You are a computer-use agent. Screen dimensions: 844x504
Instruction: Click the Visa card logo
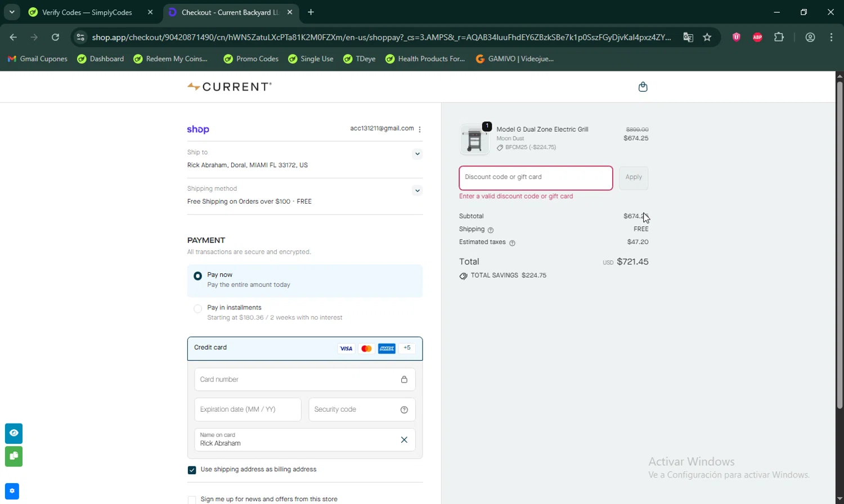346,349
